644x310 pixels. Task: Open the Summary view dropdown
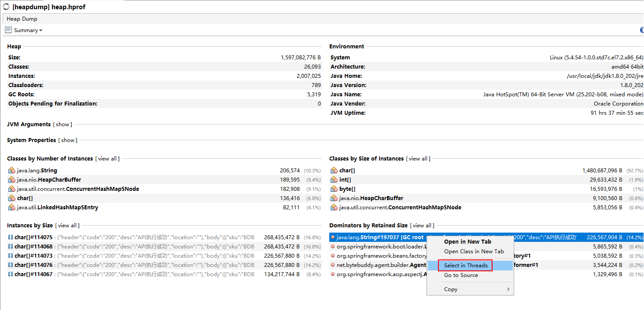tap(40, 30)
